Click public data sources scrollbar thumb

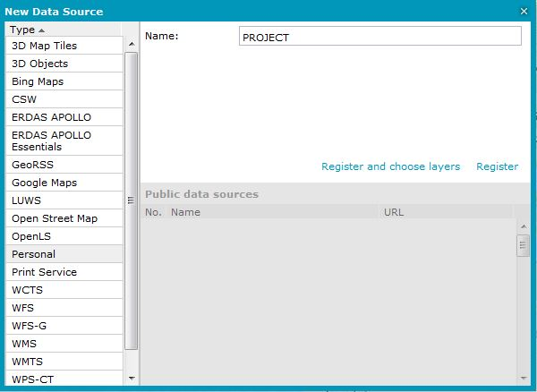523,245
